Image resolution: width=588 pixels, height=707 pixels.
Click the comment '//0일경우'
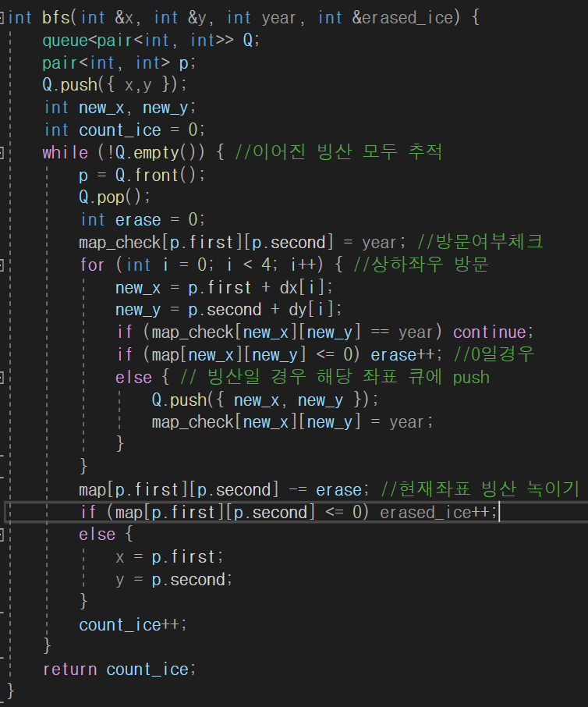[494, 354]
